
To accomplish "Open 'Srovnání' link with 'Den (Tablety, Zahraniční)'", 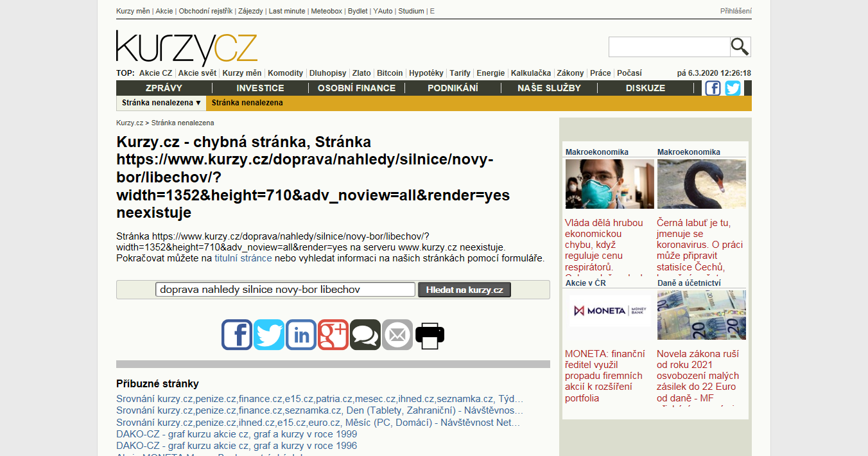I will click(x=320, y=410).
